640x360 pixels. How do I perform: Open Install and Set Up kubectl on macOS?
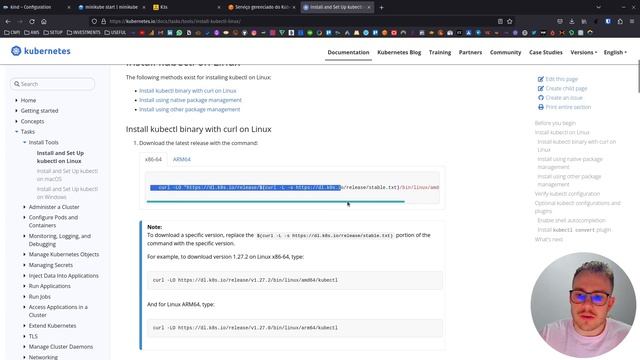click(x=67, y=175)
